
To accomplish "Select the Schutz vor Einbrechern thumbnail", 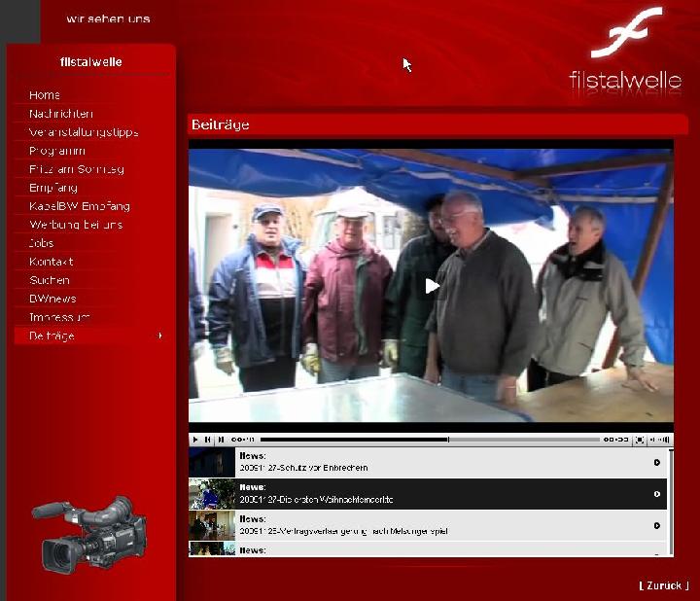I will click(212, 462).
